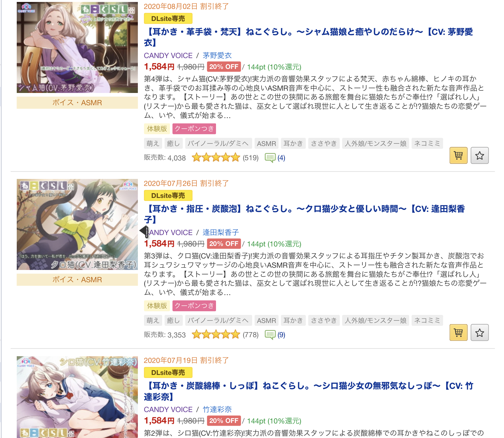
Task: Filter by the 耳かき genre tag in the クロ猫少女 listing
Action: click(x=293, y=320)
